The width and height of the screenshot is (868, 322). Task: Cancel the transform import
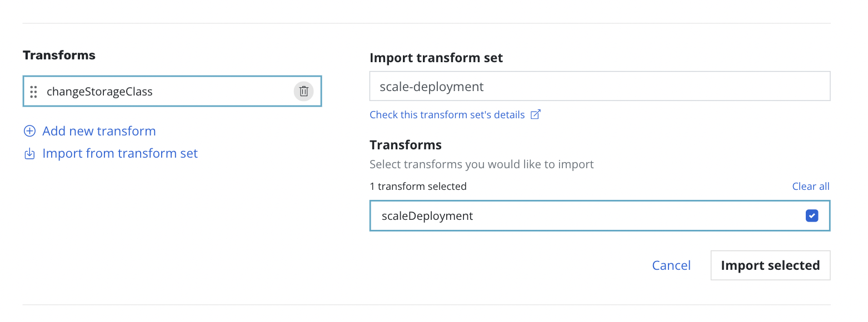pyautogui.click(x=671, y=265)
